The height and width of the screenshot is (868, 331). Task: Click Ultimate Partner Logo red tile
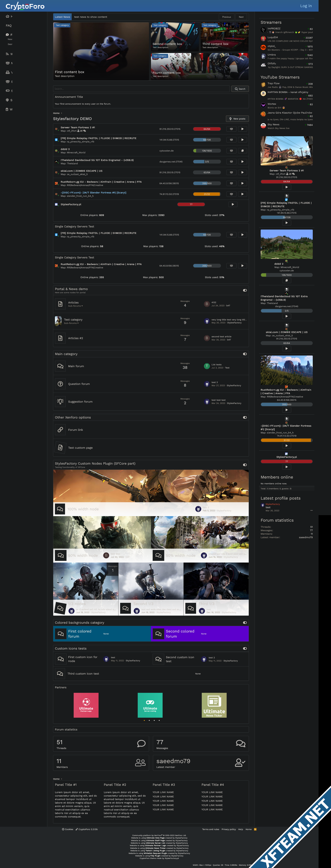86,705
